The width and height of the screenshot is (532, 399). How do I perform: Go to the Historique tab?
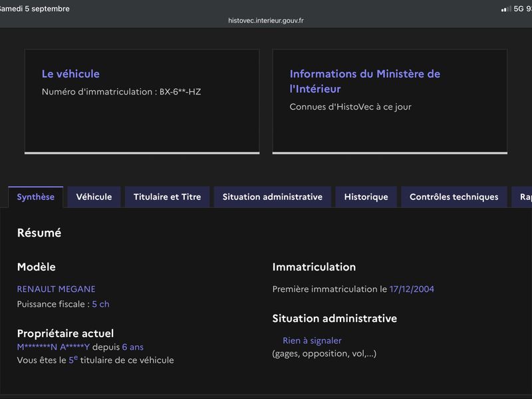pyautogui.click(x=366, y=197)
